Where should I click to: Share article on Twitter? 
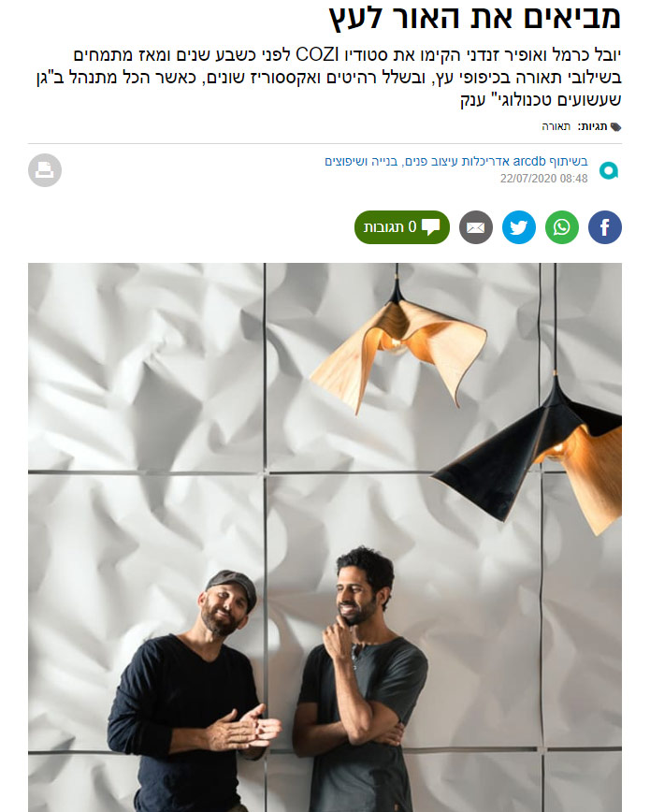(518, 227)
